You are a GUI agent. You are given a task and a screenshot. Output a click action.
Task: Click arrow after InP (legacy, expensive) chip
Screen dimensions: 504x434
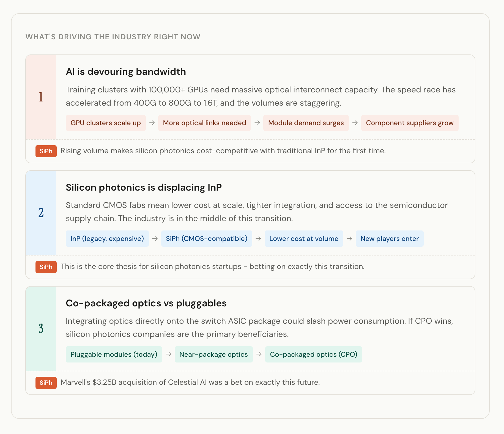click(155, 238)
